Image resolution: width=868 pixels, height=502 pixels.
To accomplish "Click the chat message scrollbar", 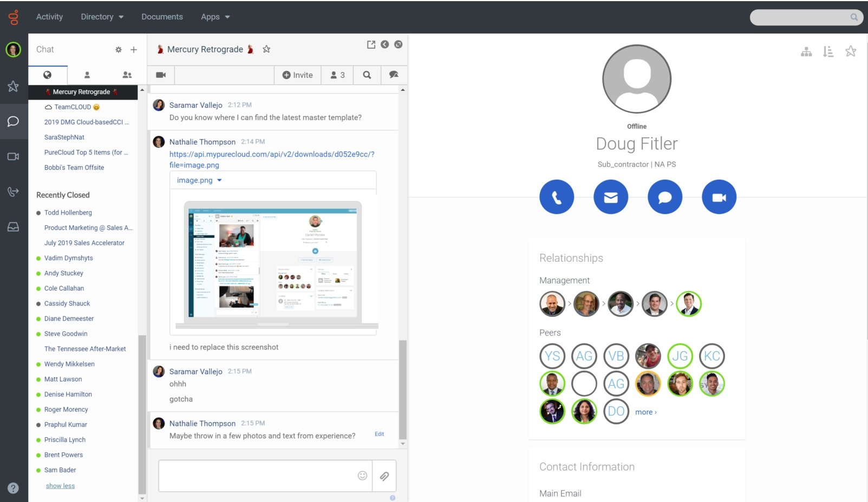I will (x=402, y=389).
